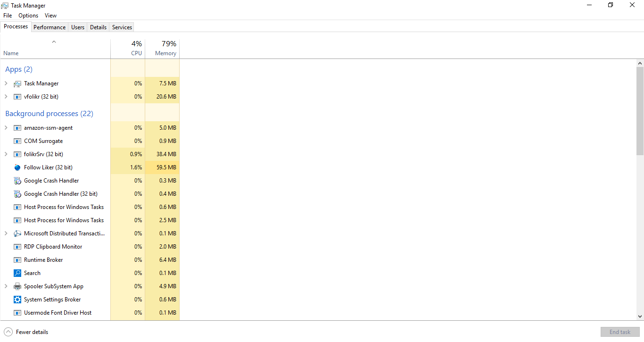Switch to the Details tab
The height and width of the screenshot is (342, 644).
click(98, 27)
